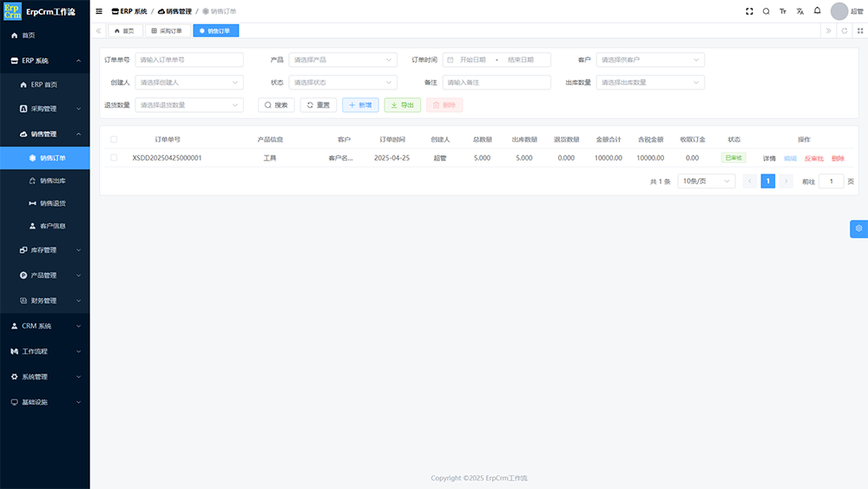Click ERP 系统 breadcrumb
The height and width of the screenshot is (489, 868).
pos(129,11)
